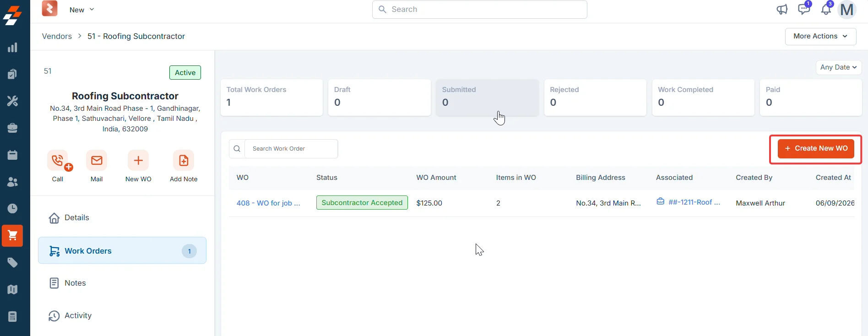Image resolution: width=868 pixels, height=336 pixels.
Task: Open the announcements megaphone icon
Action: (x=782, y=9)
